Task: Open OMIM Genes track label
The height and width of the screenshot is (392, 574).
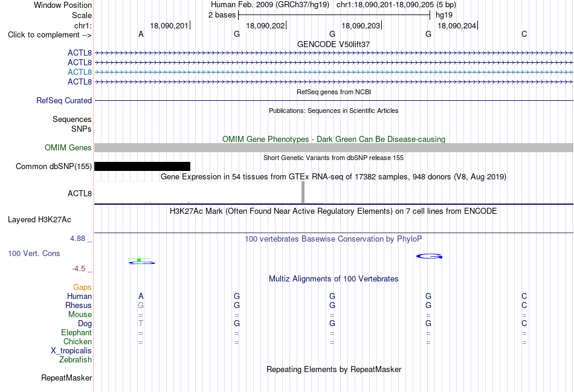Action: [x=68, y=147]
